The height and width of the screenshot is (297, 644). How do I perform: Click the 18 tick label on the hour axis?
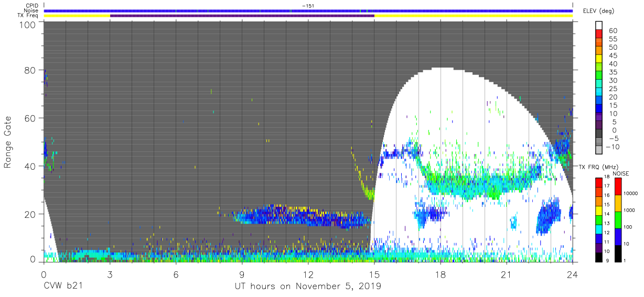pyautogui.click(x=441, y=274)
